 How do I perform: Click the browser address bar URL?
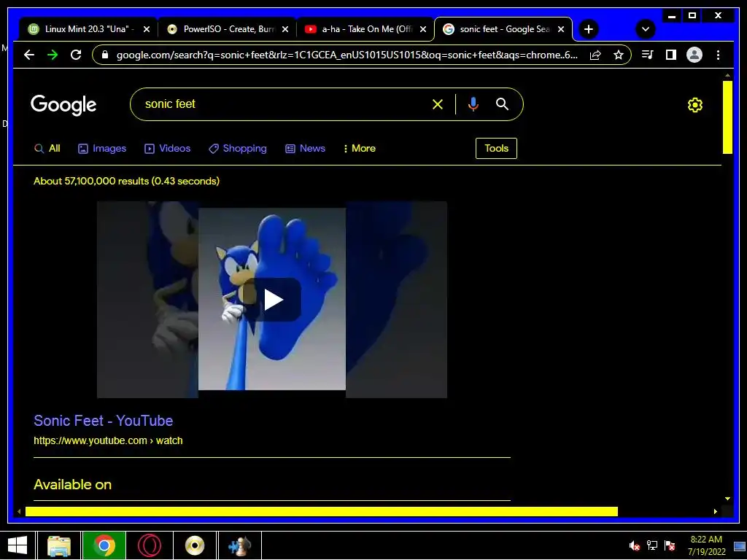tap(347, 55)
